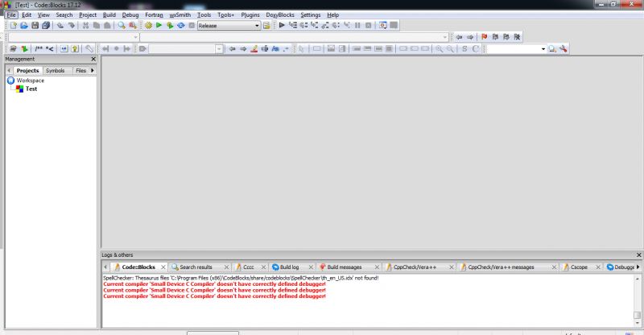Open the ThreadSearch expression dropdown arrow
Image resolution: width=644 pixels, height=335 pixels.
pyautogui.click(x=543, y=49)
